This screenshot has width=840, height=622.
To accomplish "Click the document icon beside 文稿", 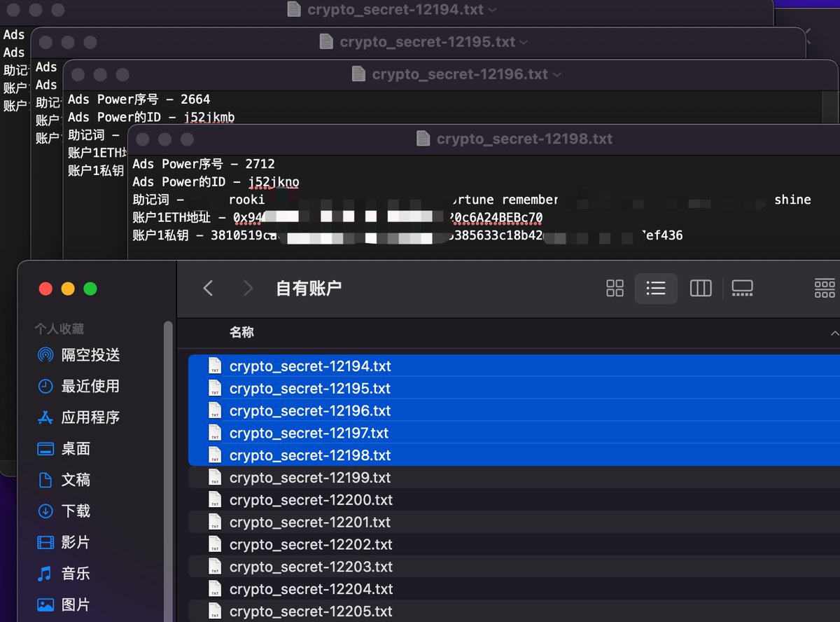I will click(x=45, y=480).
